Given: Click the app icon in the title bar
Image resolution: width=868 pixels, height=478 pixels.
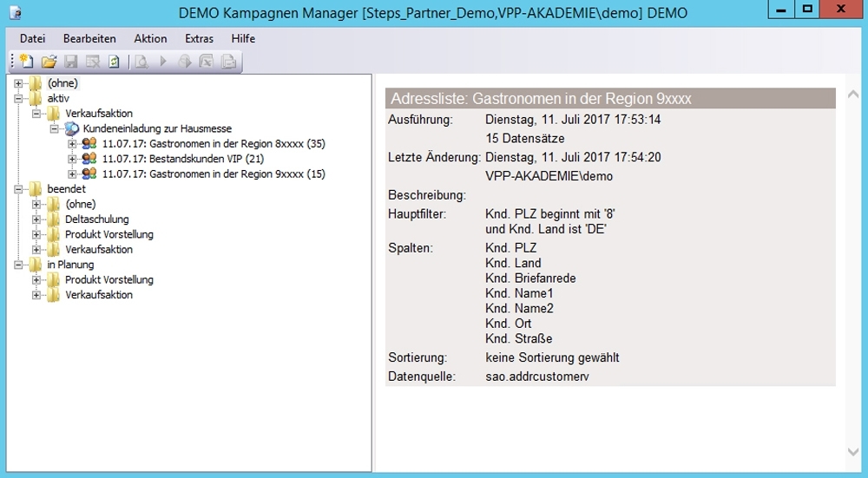Looking at the screenshot, I should pyautogui.click(x=16, y=13).
